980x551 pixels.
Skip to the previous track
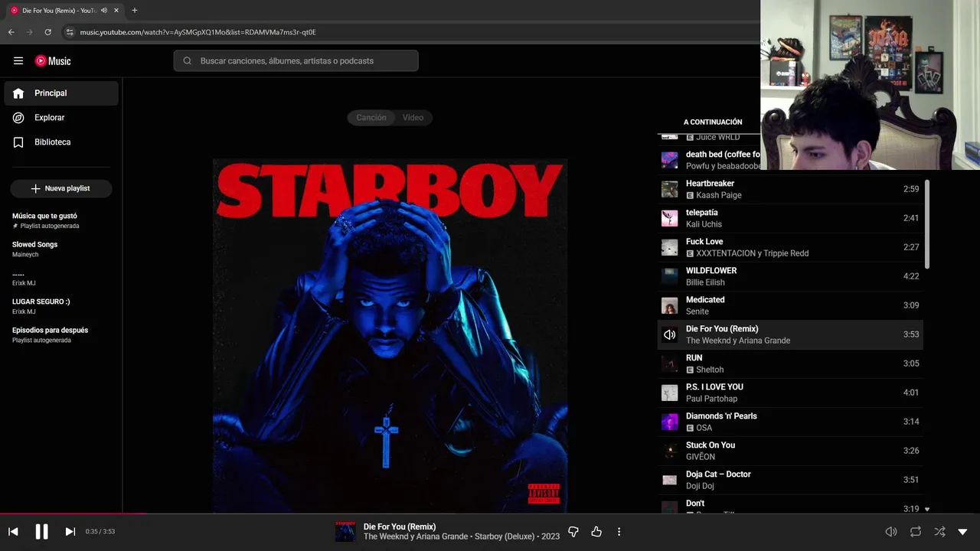click(13, 532)
